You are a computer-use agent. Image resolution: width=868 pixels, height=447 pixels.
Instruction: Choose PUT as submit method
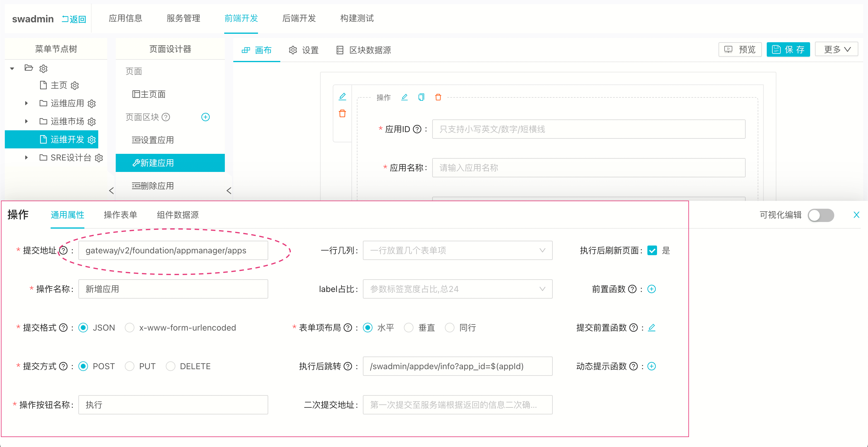[x=130, y=366]
